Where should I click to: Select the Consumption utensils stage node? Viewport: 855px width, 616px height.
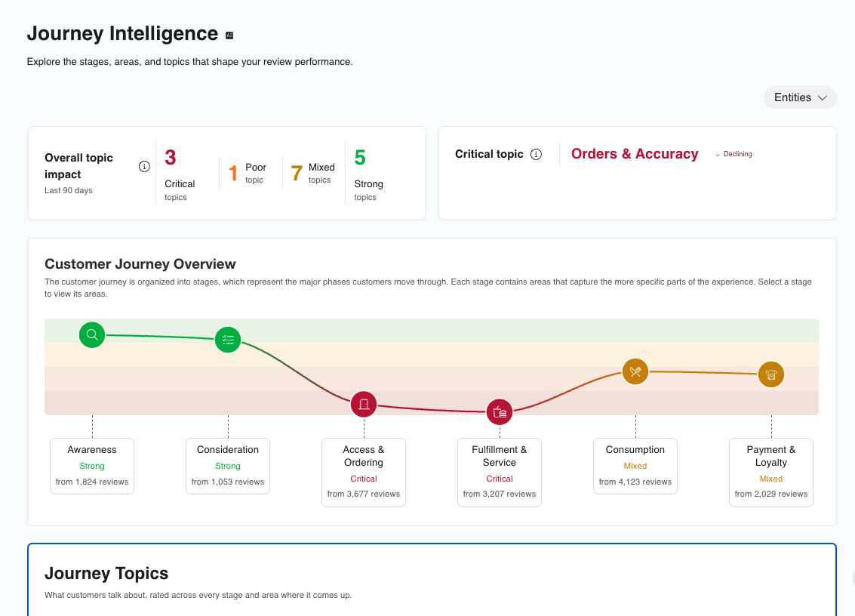[x=635, y=371]
